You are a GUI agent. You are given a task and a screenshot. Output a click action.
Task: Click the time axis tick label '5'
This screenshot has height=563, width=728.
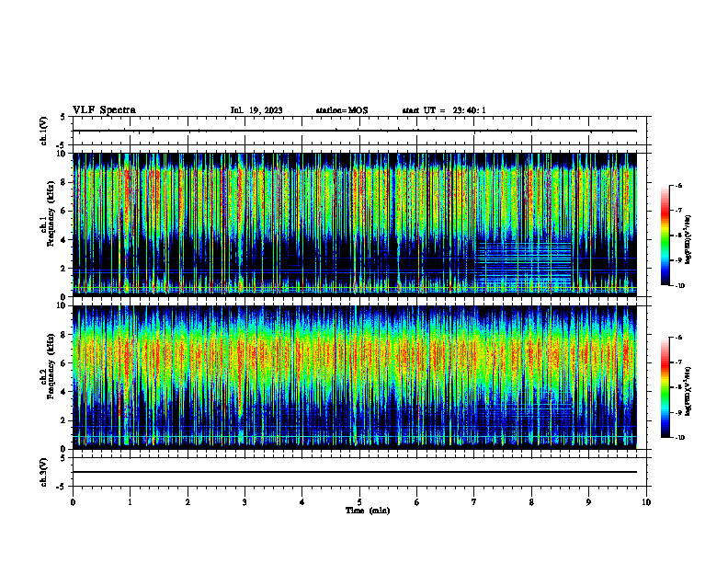(359, 502)
